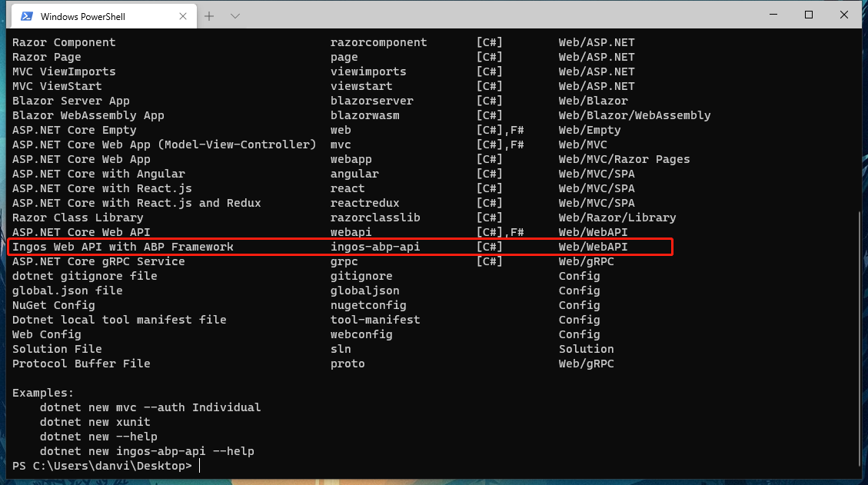Viewport: 868px width, 485px height.
Task: Click the 'react' short name
Action: pos(348,188)
